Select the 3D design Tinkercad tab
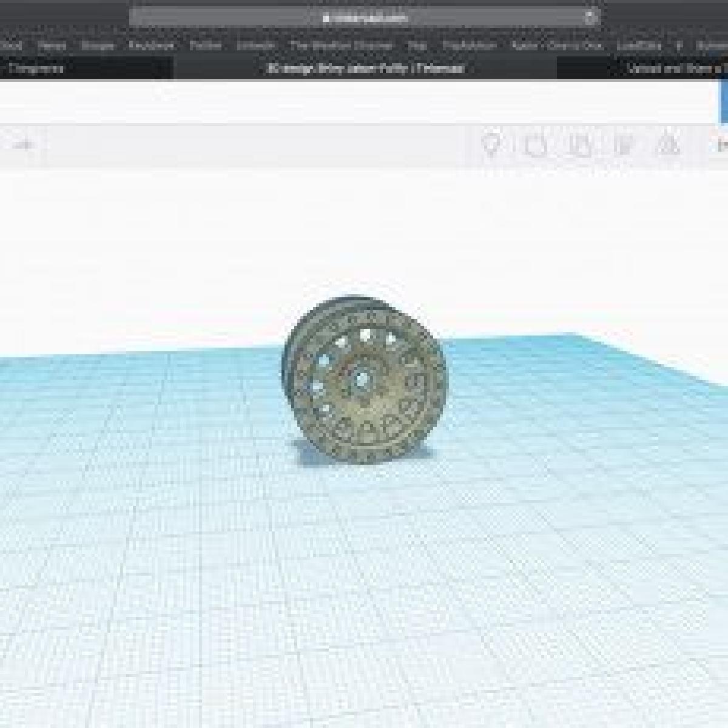This screenshot has width=728, height=728. (x=365, y=69)
